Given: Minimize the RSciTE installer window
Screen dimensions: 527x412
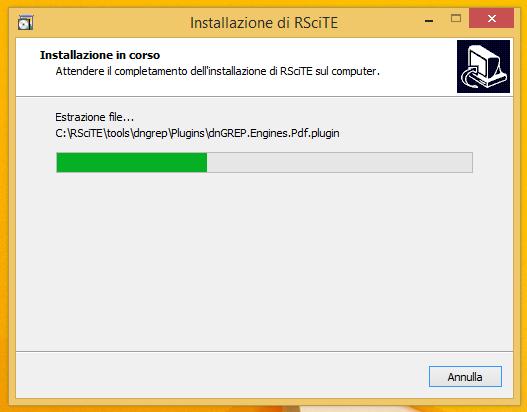Looking at the screenshot, I should 429,21.
